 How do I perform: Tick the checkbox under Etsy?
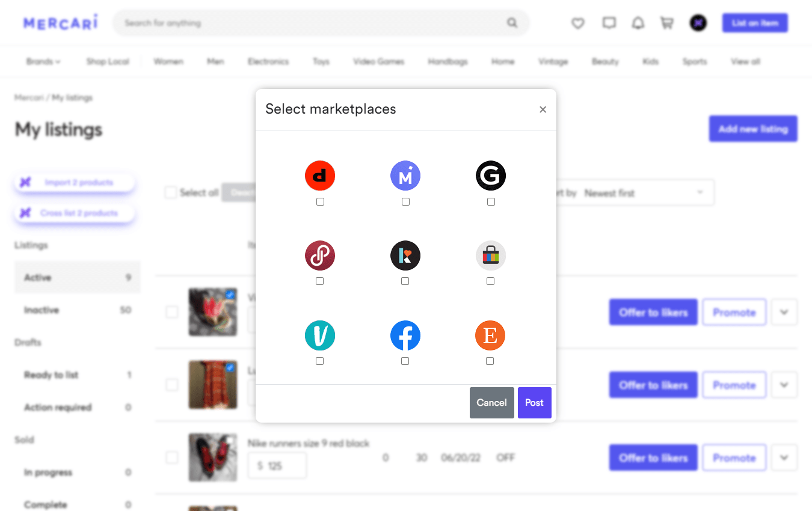(490, 361)
